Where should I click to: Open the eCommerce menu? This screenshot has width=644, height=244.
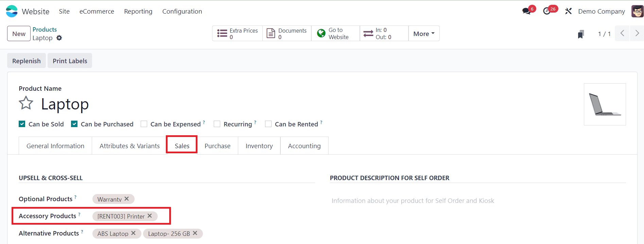coord(97,11)
